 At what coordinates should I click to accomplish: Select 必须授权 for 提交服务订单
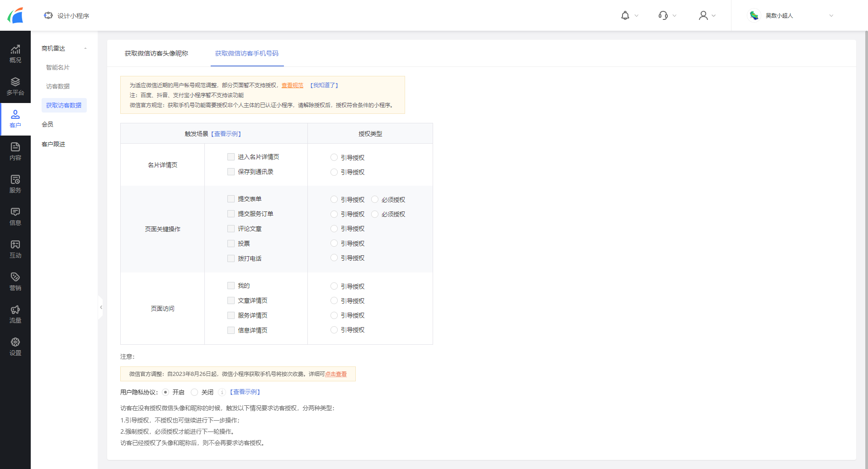[x=375, y=214]
